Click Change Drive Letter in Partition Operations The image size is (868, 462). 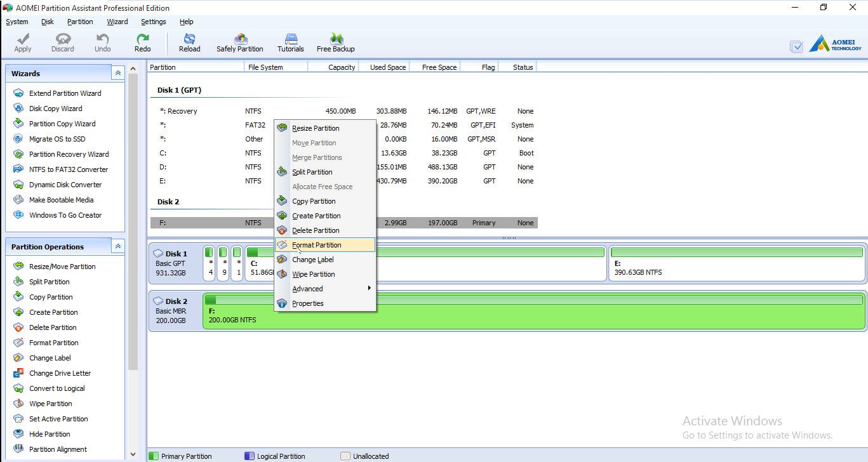pos(60,373)
